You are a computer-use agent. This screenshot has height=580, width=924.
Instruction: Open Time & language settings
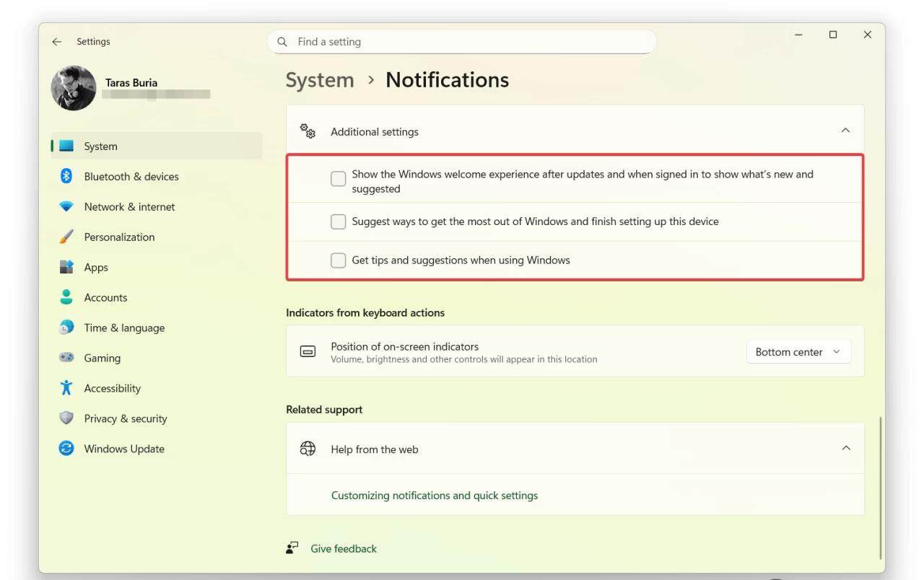pos(157,328)
